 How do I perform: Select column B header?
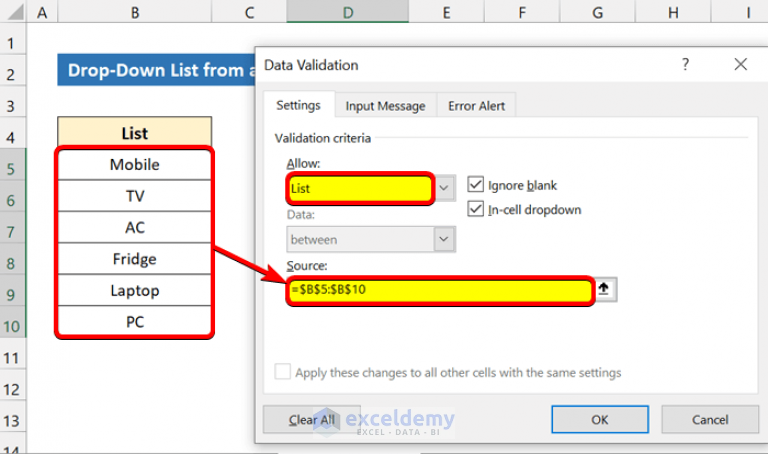coord(135,12)
